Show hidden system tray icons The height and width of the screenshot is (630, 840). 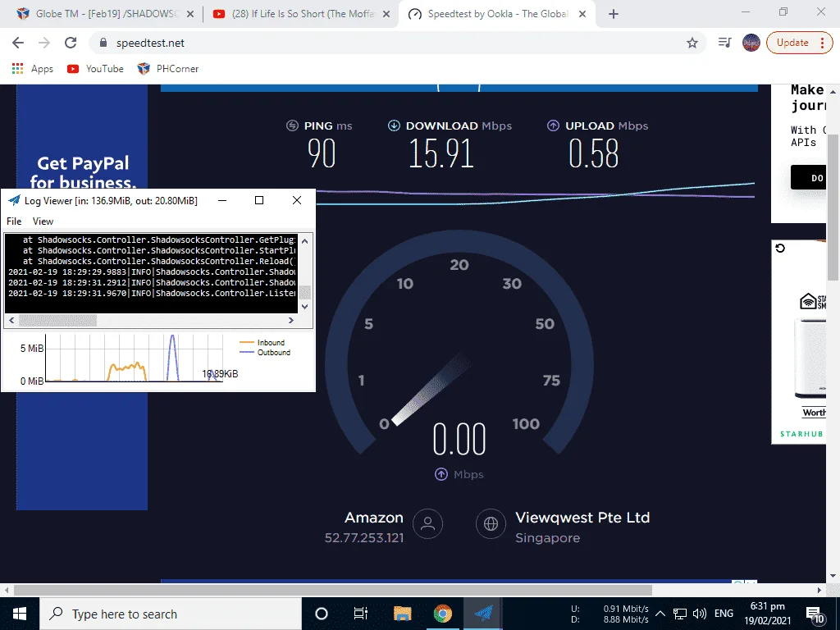pos(660,614)
